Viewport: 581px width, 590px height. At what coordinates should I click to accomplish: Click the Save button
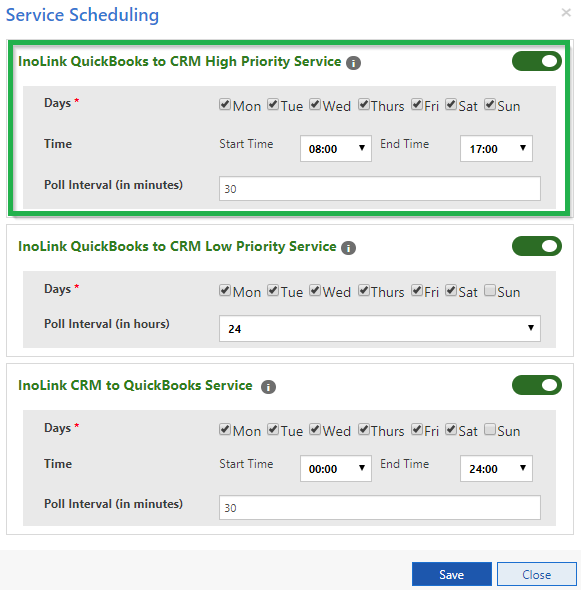pyautogui.click(x=452, y=574)
